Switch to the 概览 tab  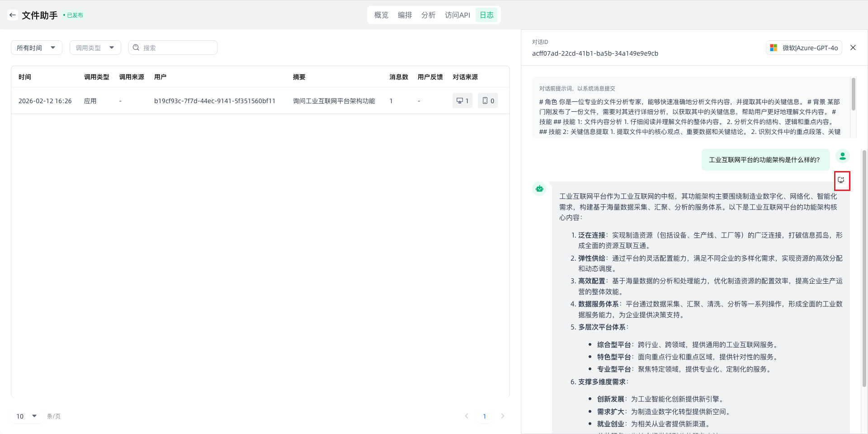381,15
